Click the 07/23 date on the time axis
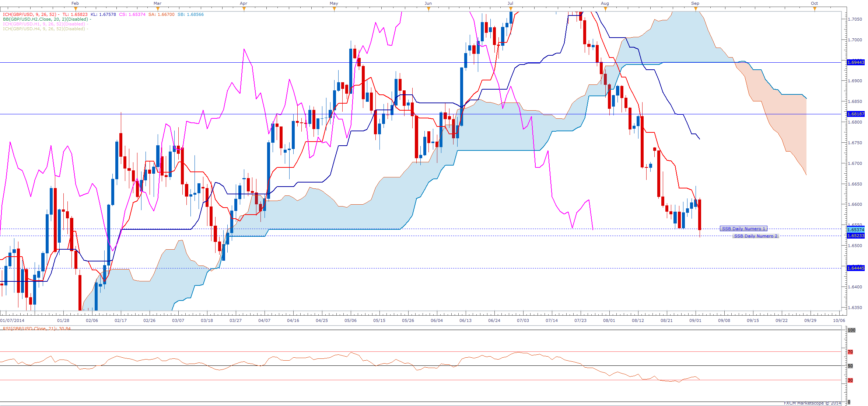The width and height of the screenshot is (868, 406). pyautogui.click(x=580, y=320)
